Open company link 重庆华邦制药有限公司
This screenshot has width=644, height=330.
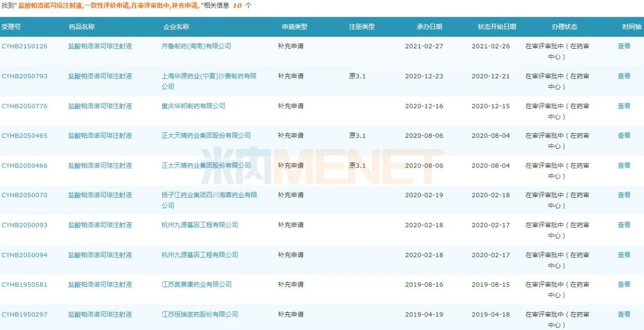click(x=193, y=106)
